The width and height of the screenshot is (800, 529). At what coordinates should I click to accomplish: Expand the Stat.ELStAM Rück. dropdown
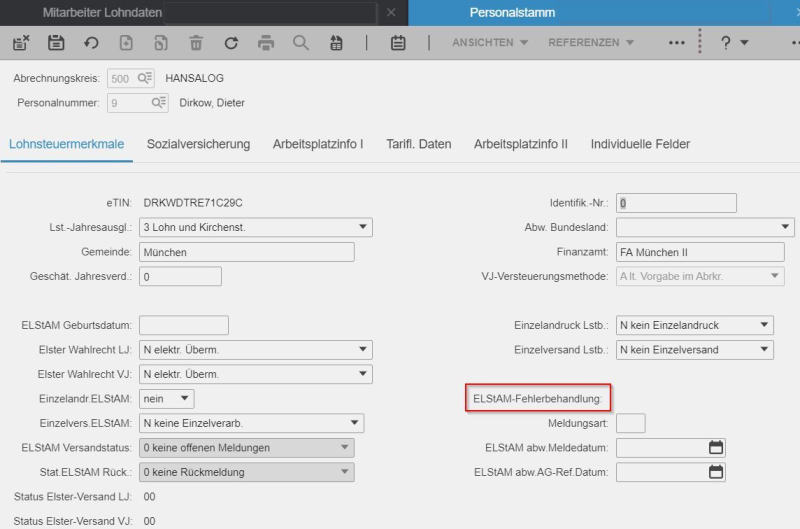click(x=345, y=472)
